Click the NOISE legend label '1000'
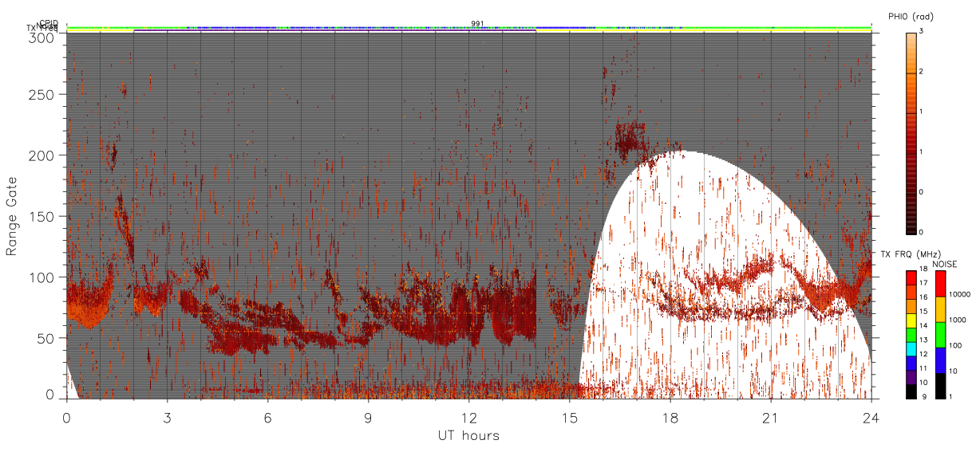 pyautogui.click(x=956, y=320)
